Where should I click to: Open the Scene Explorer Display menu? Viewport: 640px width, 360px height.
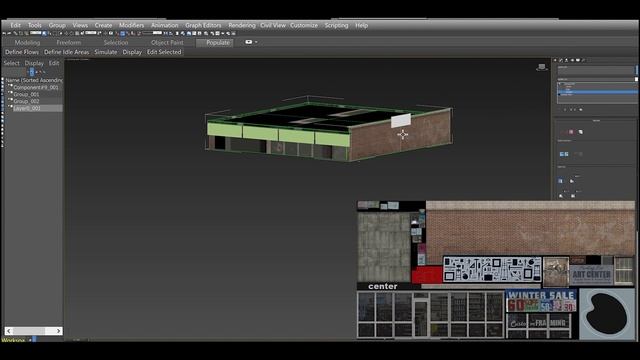[34, 63]
